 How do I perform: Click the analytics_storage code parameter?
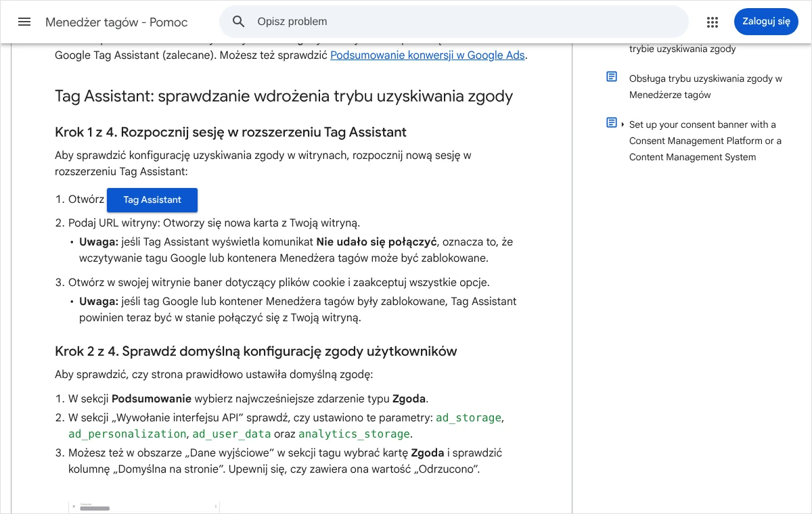(354, 434)
